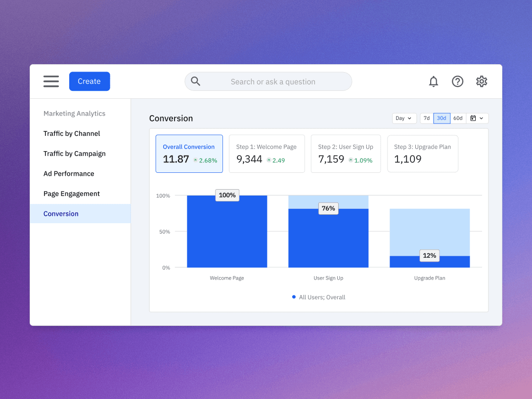
Task: Click the search magnifier icon
Action: 195,81
